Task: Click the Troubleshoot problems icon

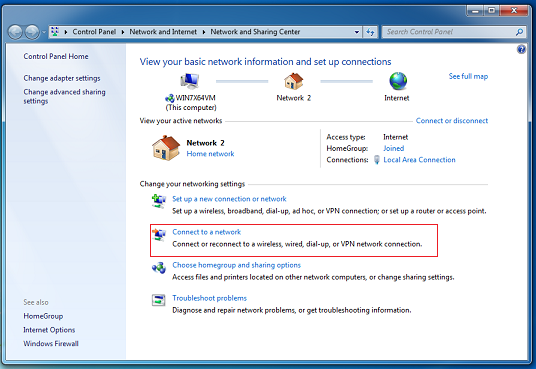Action: (159, 300)
